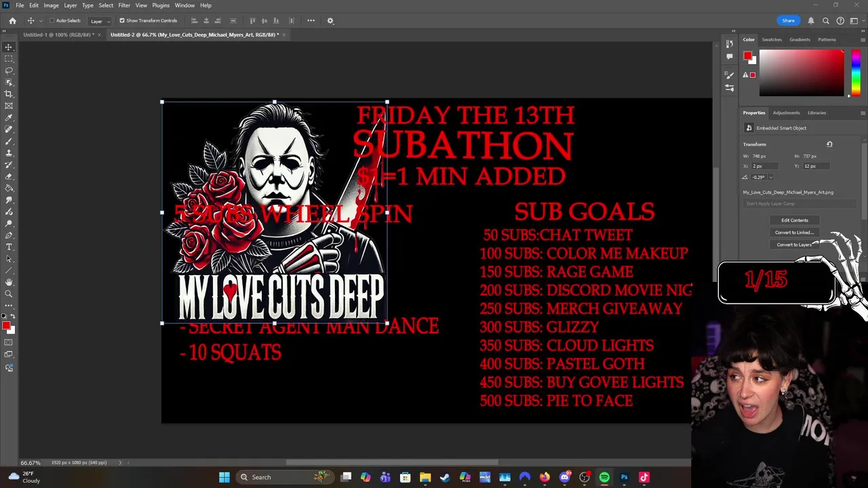Select the Hand tool

point(9,282)
